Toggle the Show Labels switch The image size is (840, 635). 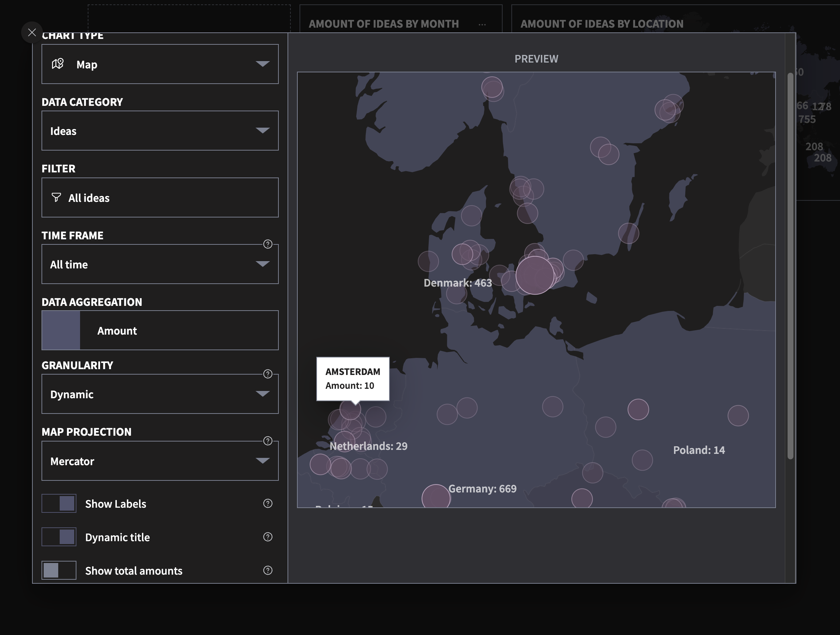tap(59, 503)
